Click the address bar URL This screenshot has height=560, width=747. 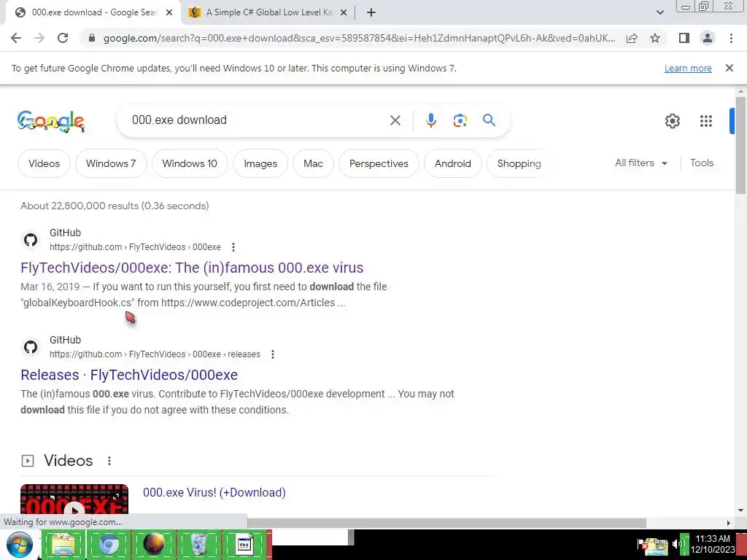tap(359, 38)
